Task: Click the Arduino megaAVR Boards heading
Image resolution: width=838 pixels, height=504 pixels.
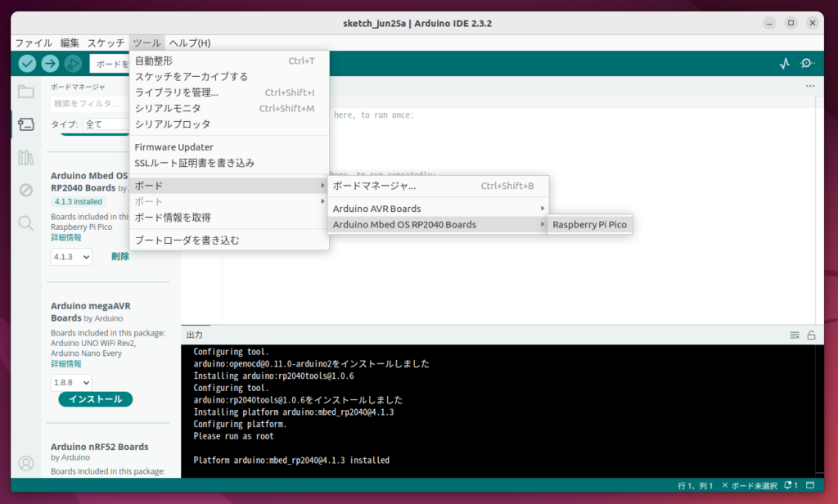Action: coord(90,312)
